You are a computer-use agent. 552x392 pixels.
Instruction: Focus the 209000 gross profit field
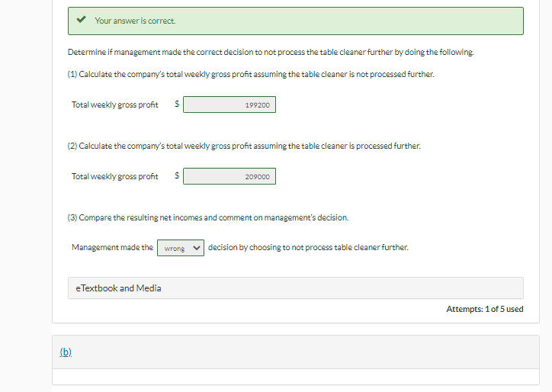pos(229,176)
